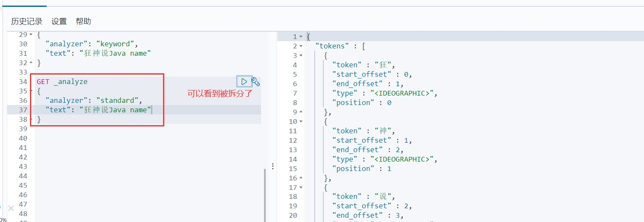Fold the "tokens" array at response line 2
644x222 pixels.
(301, 46)
